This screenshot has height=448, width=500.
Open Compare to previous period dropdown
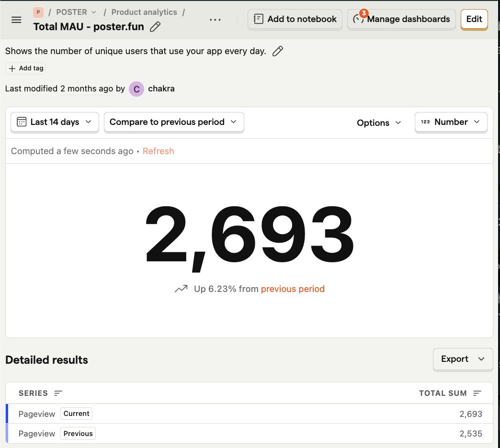coord(174,122)
